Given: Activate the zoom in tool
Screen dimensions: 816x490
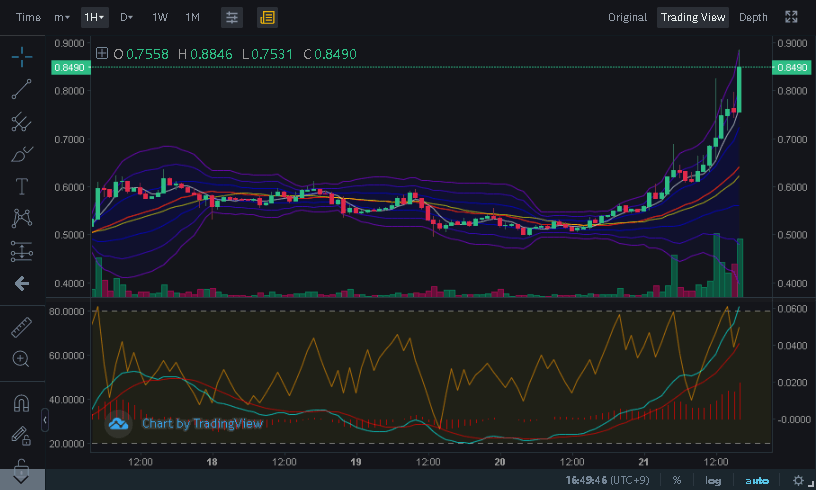Looking at the screenshot, I should pos(21,359).
